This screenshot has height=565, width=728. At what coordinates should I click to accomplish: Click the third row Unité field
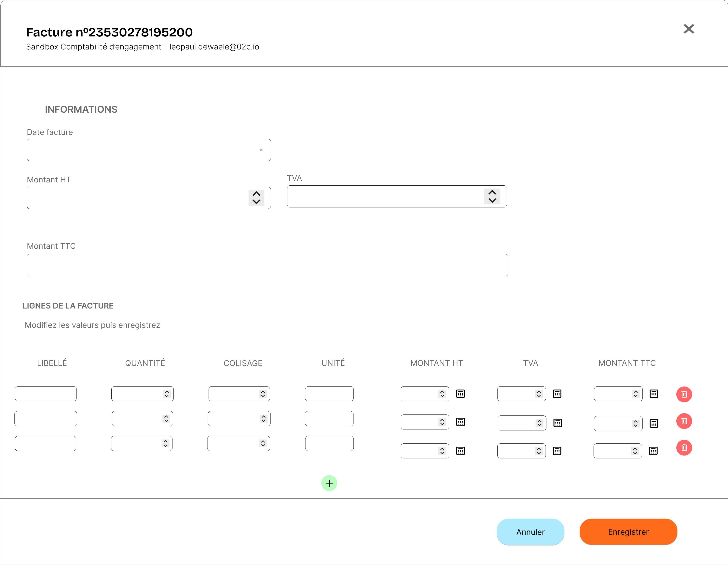click(329, 443)
